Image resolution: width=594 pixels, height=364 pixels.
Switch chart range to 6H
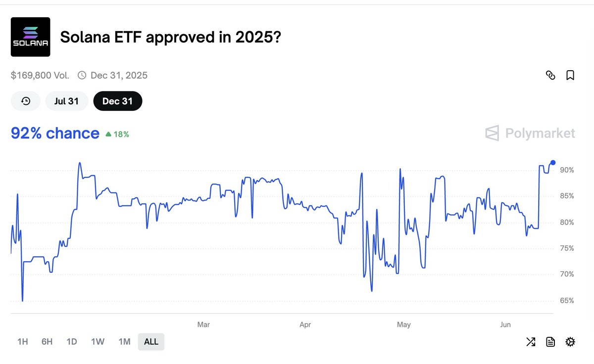[47, 342]
